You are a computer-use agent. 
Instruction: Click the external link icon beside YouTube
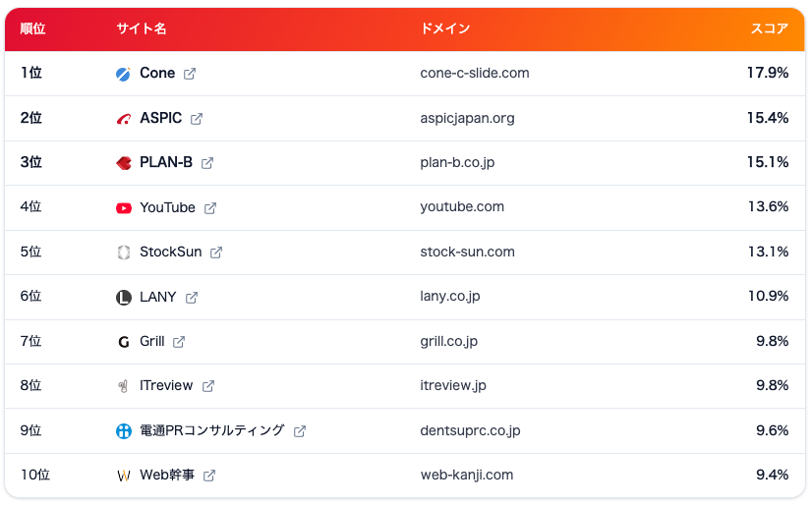(x=209, y=208)
